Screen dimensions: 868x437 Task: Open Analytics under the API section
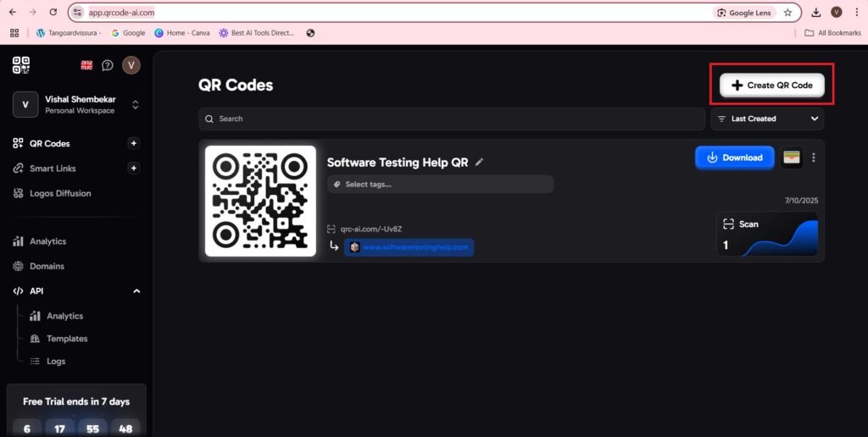tap(64, 316)
